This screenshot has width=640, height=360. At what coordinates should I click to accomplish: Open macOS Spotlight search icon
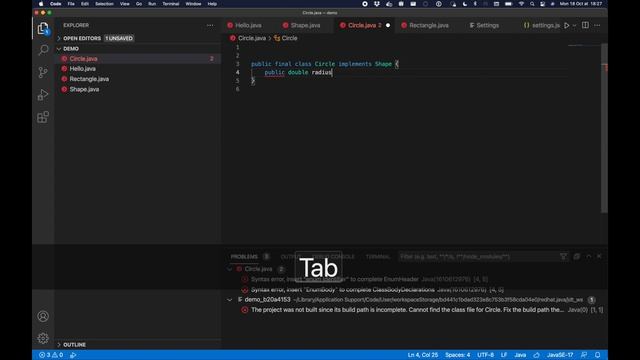[532, 4]
